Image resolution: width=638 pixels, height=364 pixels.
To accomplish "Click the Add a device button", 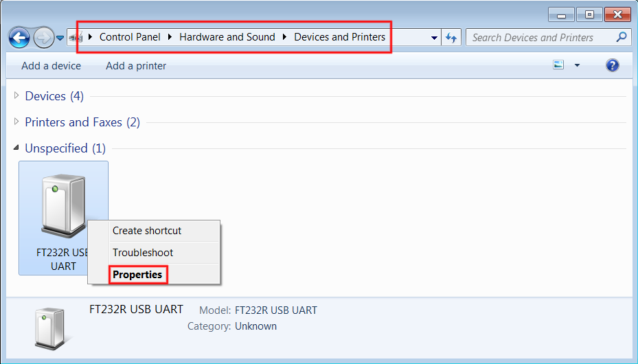I will pos(51,66).
